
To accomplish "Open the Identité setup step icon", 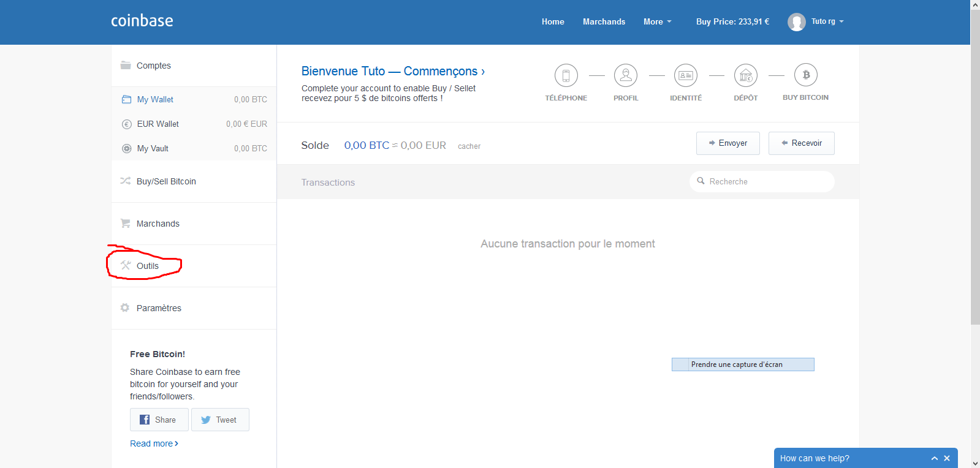I will tap(686, 75).
